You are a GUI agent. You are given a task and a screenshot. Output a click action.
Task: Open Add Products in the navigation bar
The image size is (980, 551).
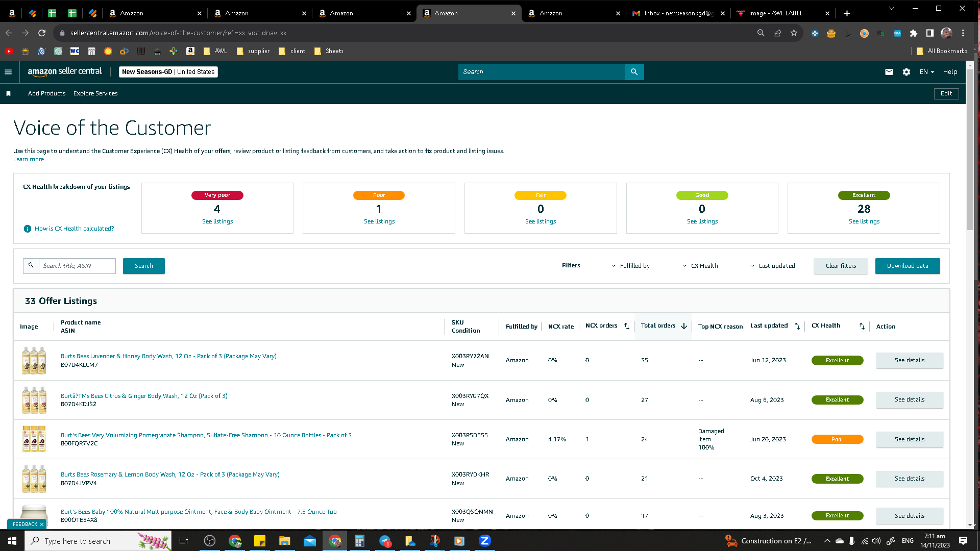47,93
